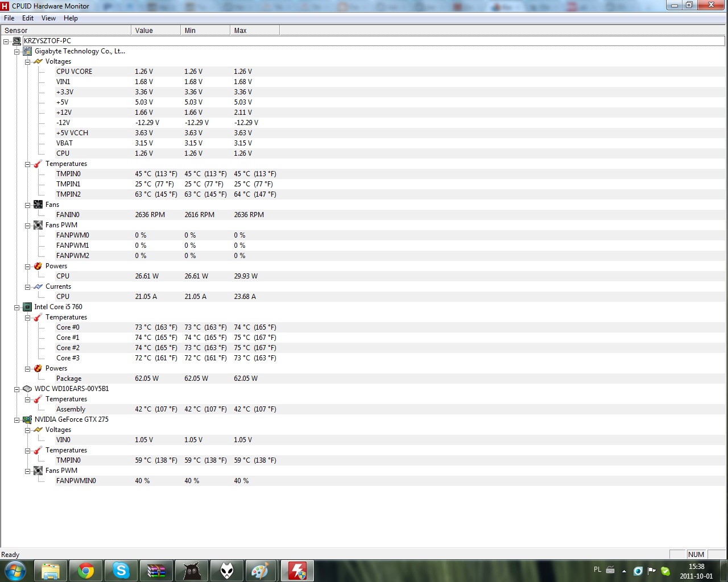Image resolution: width=728 pixels, height=582 pixels.
Task: Click the WDC hard drive icon
Action: coord(27,389)
